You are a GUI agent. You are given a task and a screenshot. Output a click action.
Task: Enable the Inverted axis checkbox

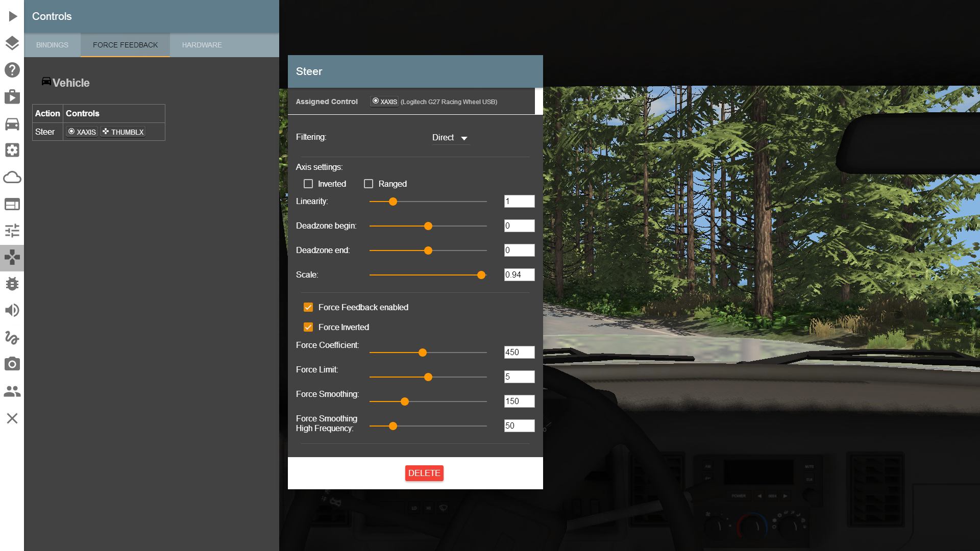tap(308, 184)
